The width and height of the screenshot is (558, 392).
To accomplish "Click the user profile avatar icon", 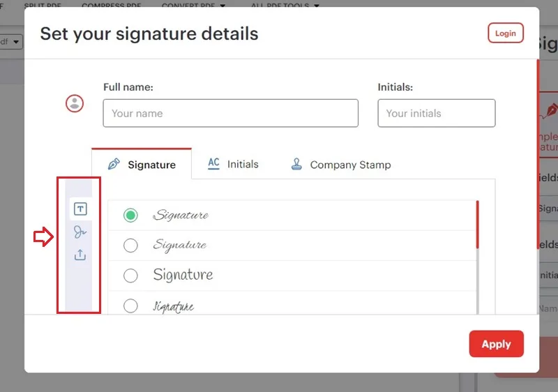I will [75, 103].
